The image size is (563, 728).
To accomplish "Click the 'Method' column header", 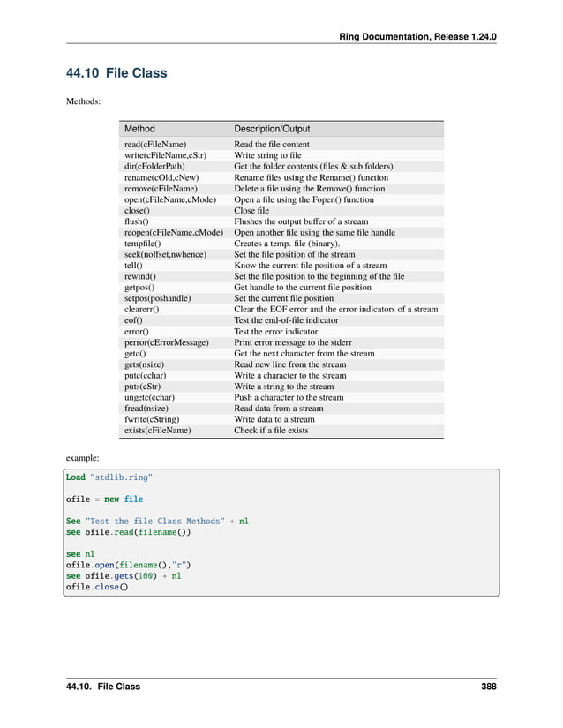I will click(x=139, y=129).
